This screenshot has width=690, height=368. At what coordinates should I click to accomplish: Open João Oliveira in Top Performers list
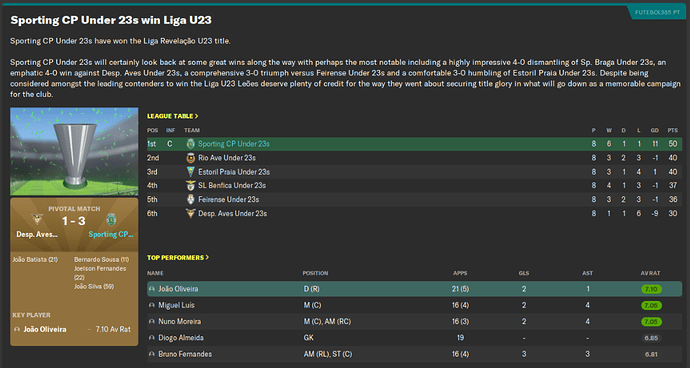pos(178,289)
